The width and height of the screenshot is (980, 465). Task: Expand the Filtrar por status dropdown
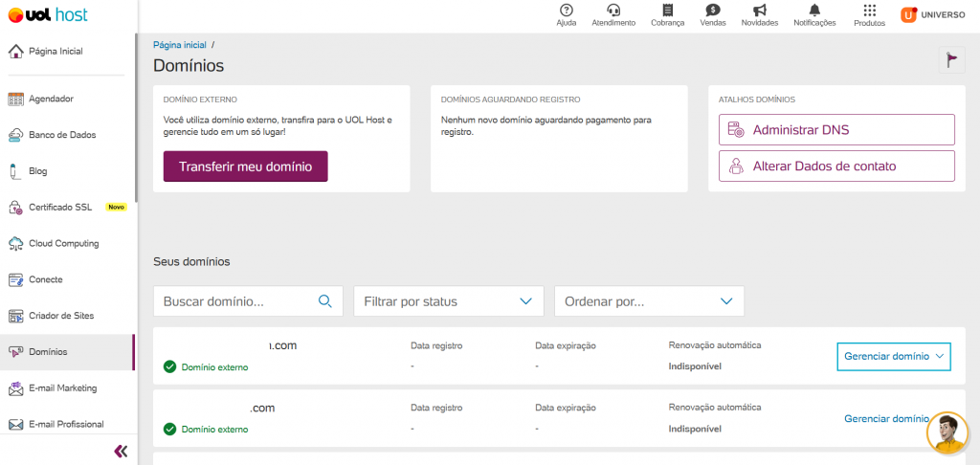(448, 301)
